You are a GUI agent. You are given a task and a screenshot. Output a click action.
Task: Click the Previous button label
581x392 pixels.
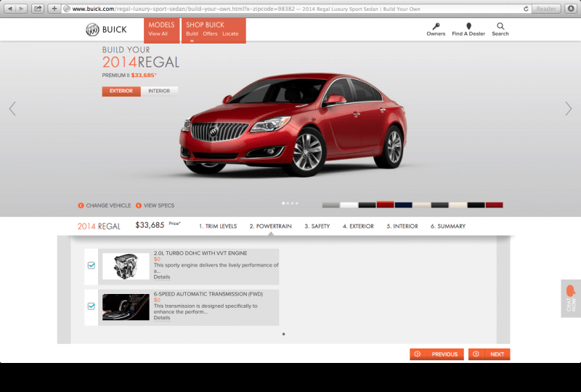click(444, 354)
